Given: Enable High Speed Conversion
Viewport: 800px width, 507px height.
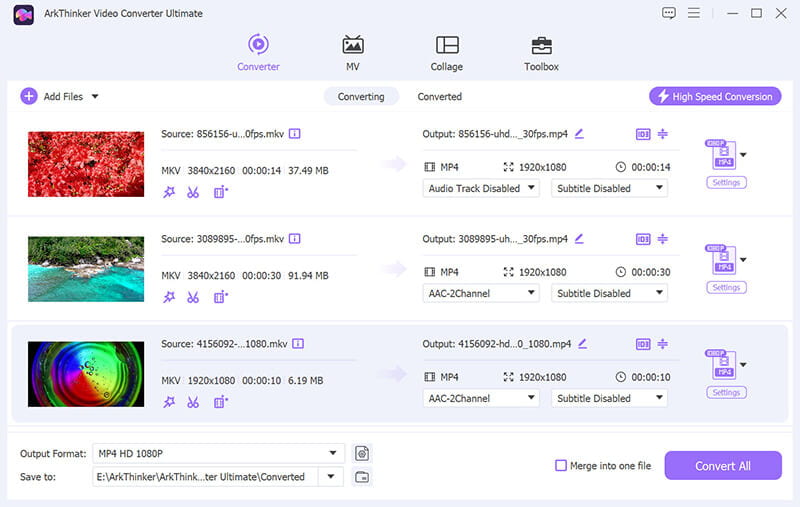Looking at the screenshot, I should pos(715,96).
